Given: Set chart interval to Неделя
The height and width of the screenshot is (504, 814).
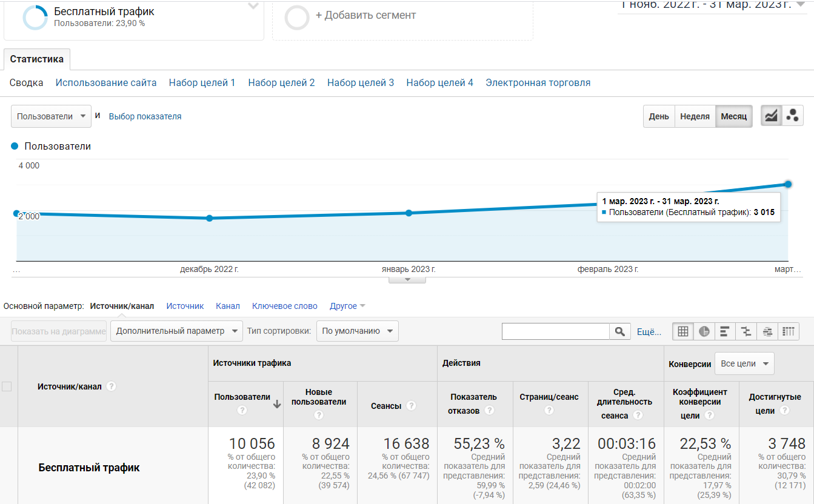Looking at the screenshot, I should point(695,116).
